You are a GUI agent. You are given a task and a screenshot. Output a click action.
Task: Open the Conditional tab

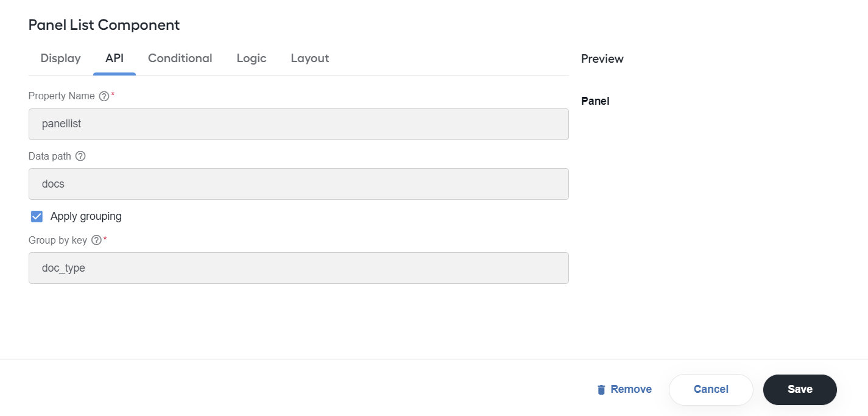click(180, 58)
